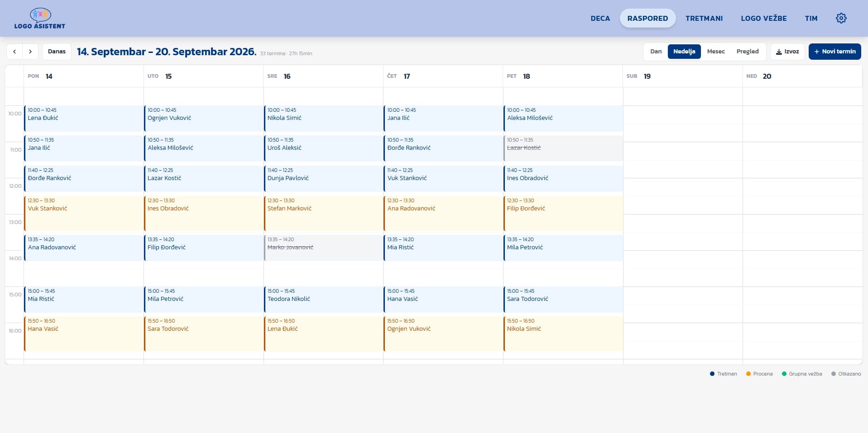Click the Izvoz export button
This screenshot has height=433, width=868.
point(787,52)
